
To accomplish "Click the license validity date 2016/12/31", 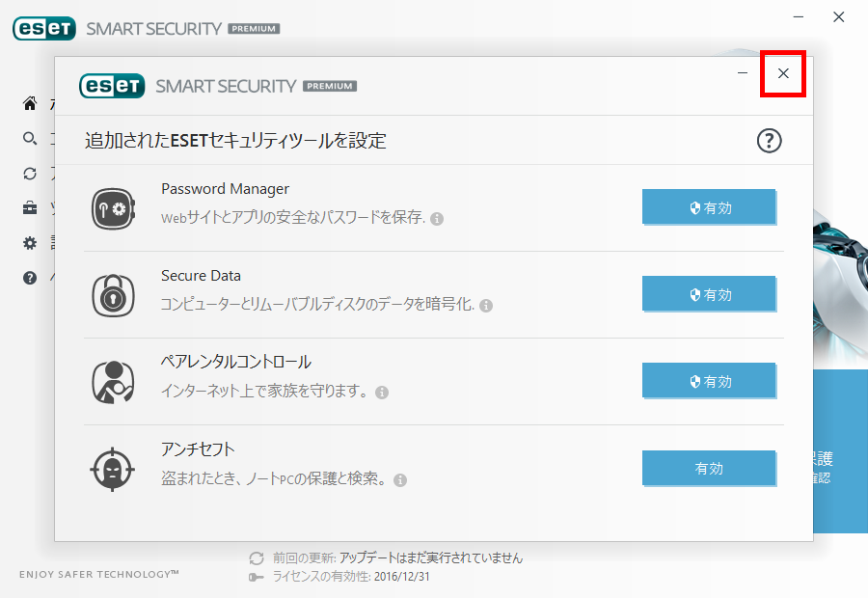I will 402,577.
